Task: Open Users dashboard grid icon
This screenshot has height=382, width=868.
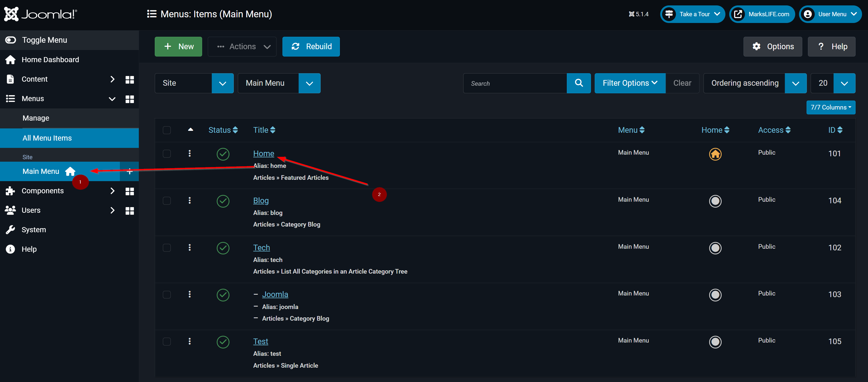Action: 130,211
